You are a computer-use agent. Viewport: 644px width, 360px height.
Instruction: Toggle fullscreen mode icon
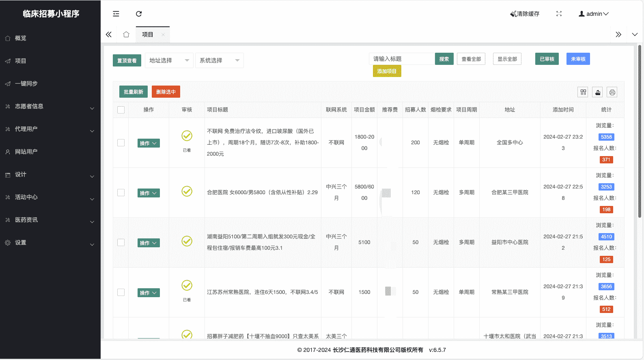(559, 14)
